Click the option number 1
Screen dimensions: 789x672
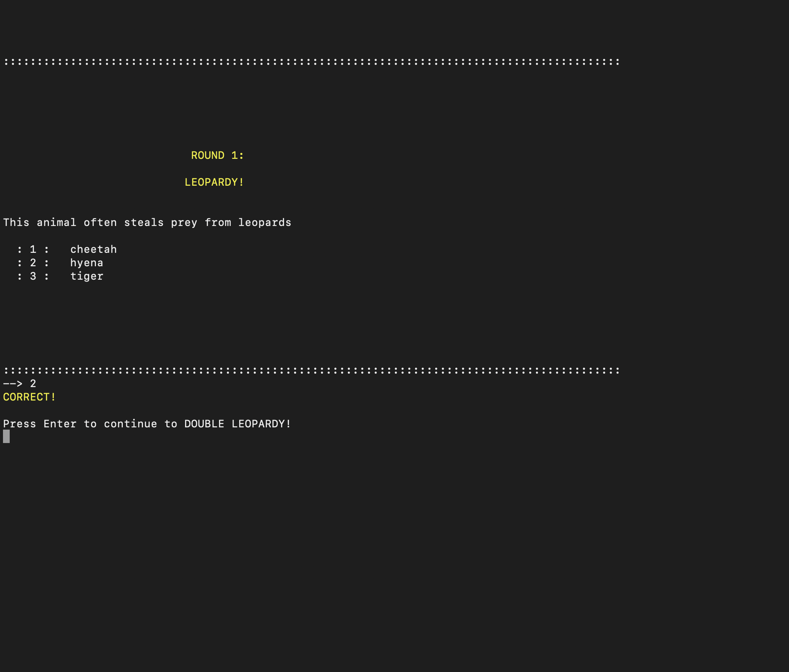point(33,249)
